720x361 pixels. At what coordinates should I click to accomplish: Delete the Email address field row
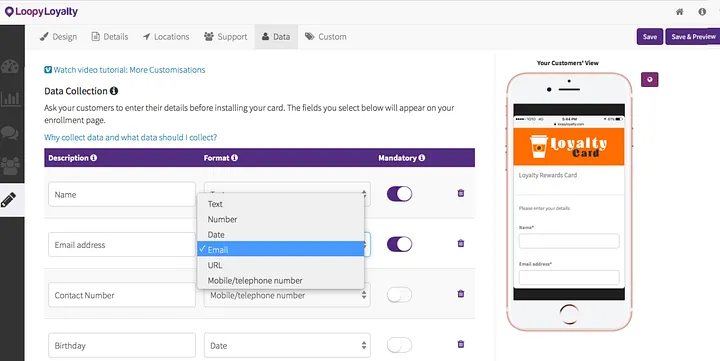coord(461,243)
